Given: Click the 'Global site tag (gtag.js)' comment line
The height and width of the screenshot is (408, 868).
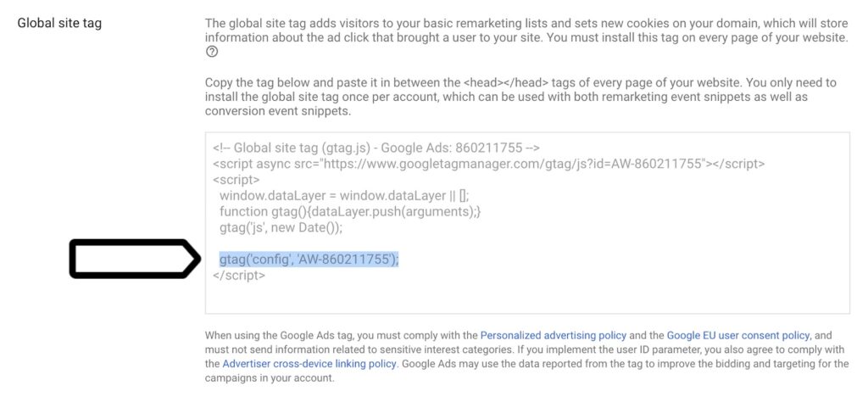Looking at the screenshot, I should pyautogui.click(x=376, y=148).
